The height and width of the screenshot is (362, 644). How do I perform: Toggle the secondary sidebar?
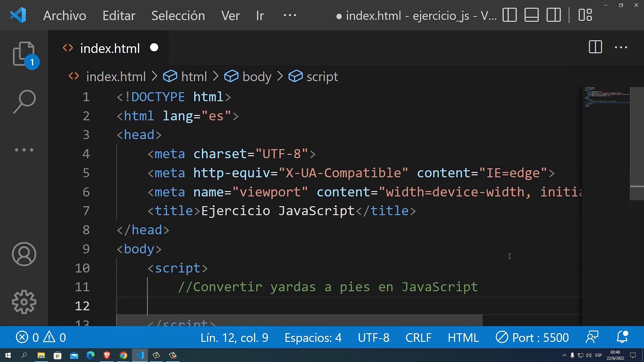553,15
